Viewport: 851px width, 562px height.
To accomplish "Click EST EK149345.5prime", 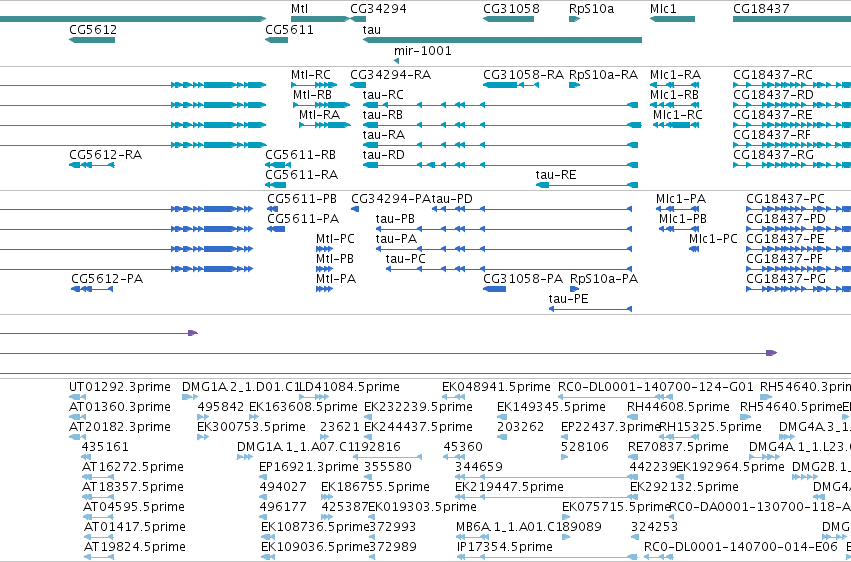I will [x=551, y=407].
